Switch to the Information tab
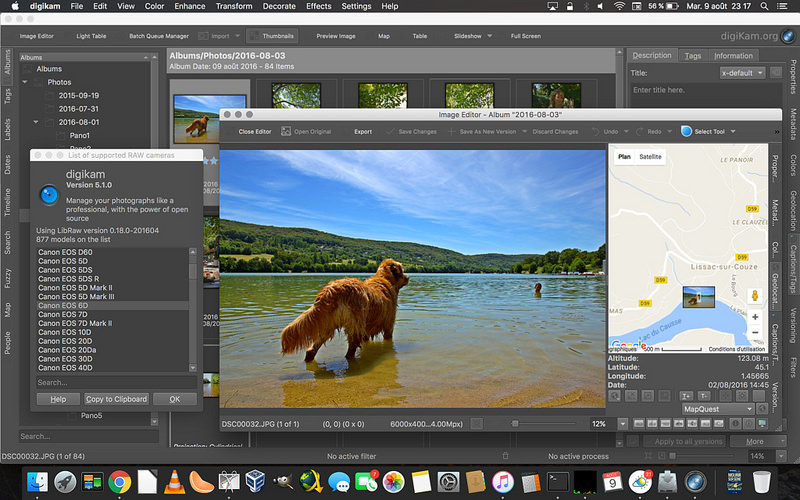 (x=733, y=56)
